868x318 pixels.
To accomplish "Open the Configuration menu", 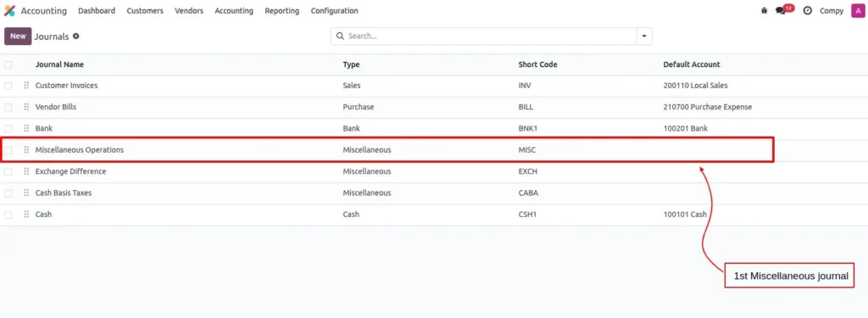I will 334,10.
